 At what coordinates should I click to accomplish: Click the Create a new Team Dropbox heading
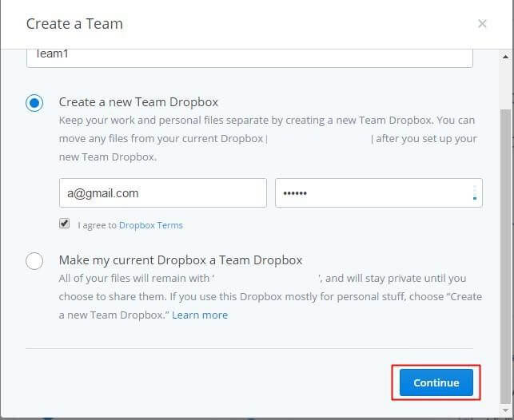click(x=138, y=102)
